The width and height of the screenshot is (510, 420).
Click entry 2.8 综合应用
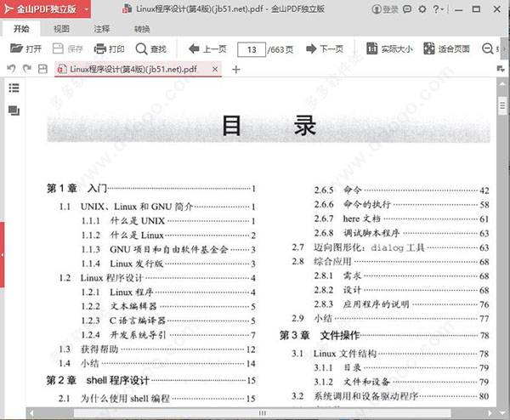[x=390, y=262]
